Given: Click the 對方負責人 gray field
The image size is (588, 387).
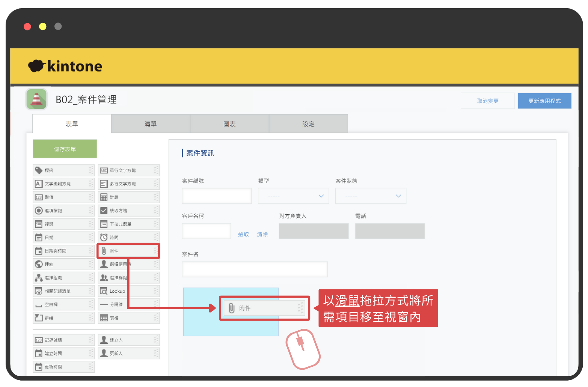Looking at the screenshot, I should [314, 231].
